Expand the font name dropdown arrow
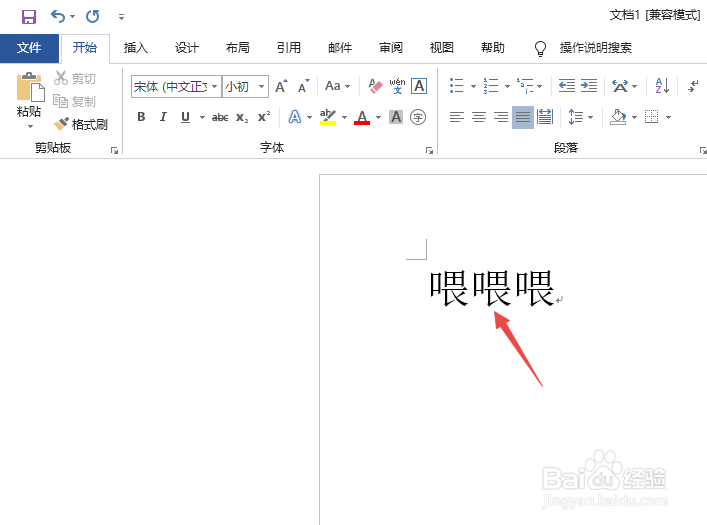707x525 pixels. pyautogui.click(x=215, y=86)
